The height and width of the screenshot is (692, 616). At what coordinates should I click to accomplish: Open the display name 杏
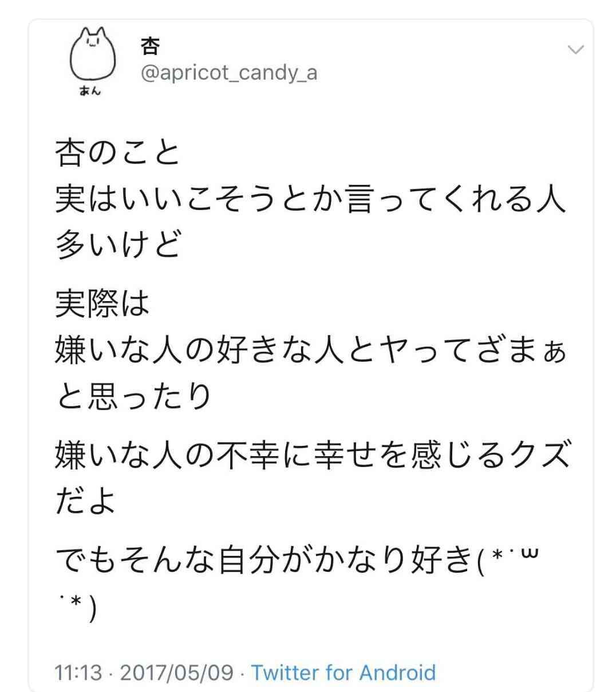click(149, 46)
